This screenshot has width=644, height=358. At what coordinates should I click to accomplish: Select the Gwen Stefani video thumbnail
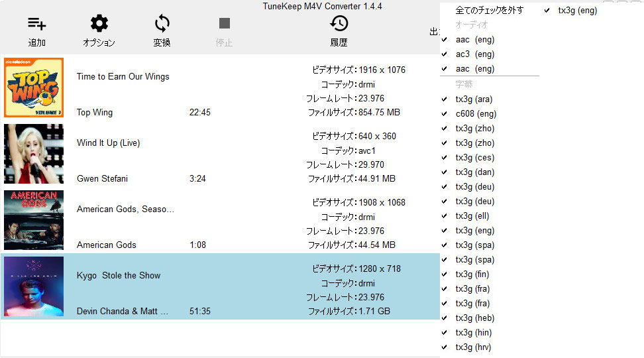pos(34,154)
